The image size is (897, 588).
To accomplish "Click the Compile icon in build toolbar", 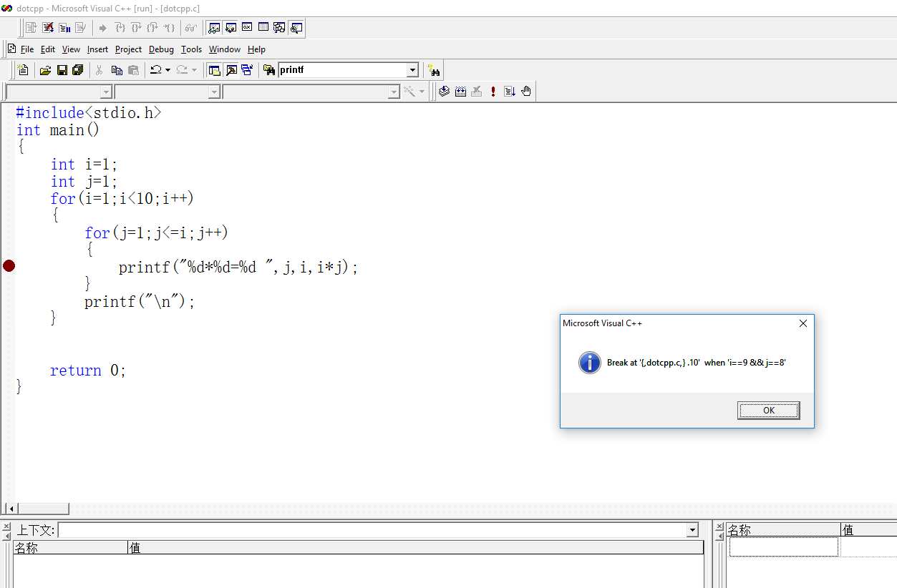I will (x=444, y=92).
